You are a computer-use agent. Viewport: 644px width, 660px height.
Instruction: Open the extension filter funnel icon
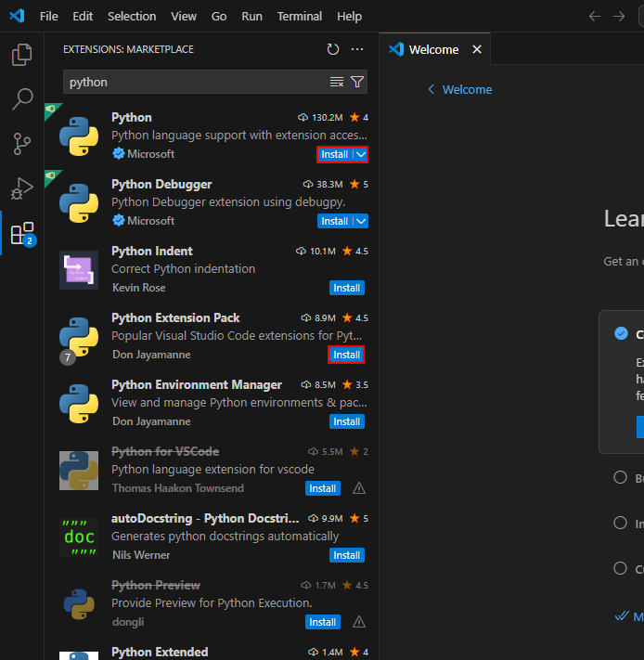357,82
